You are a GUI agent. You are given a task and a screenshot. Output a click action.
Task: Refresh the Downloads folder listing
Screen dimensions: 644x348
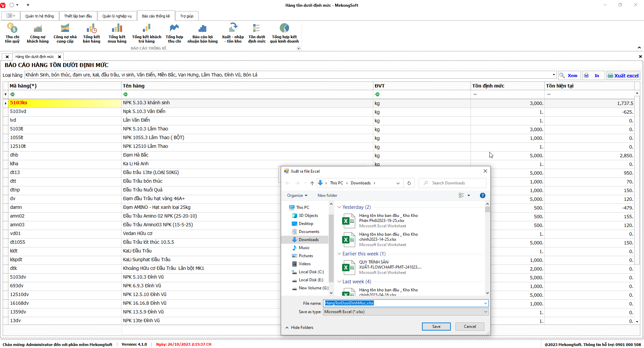(409, 183)
